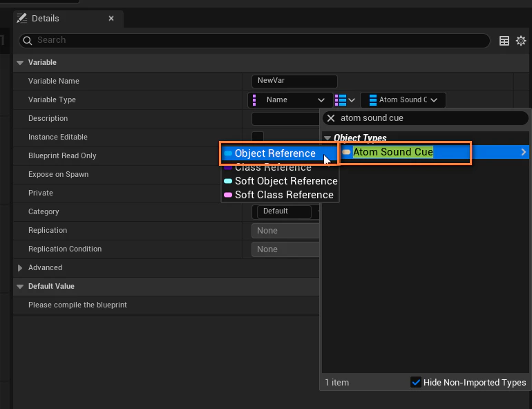Viewport: 532px width, 409px height.
Task: Collapse the Variable section
Action: coord(20,63)
